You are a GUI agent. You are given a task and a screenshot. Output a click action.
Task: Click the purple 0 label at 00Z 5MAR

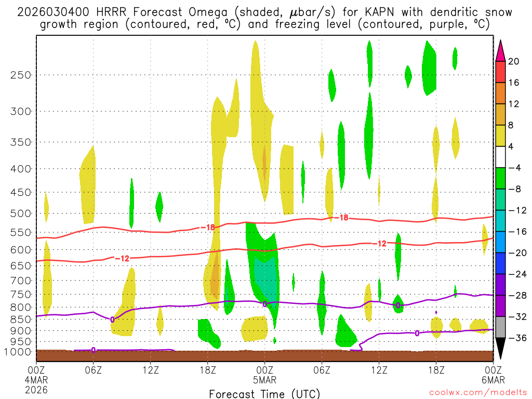[264, 304]
